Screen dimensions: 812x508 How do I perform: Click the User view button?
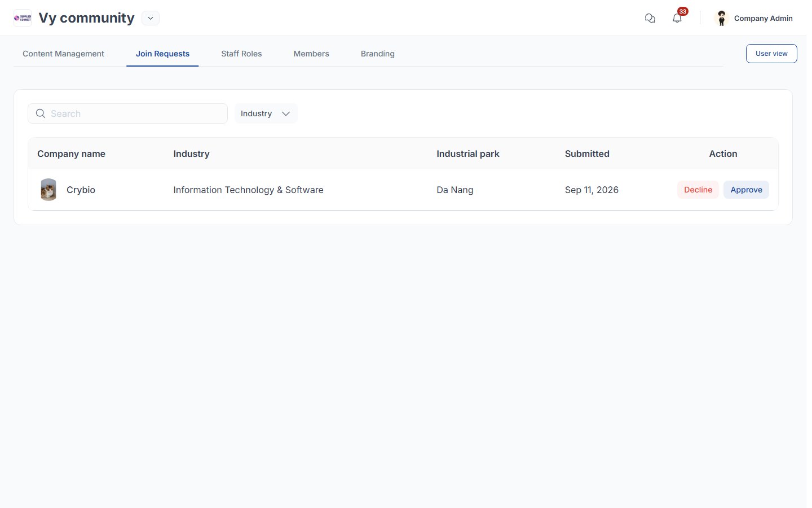771,54
